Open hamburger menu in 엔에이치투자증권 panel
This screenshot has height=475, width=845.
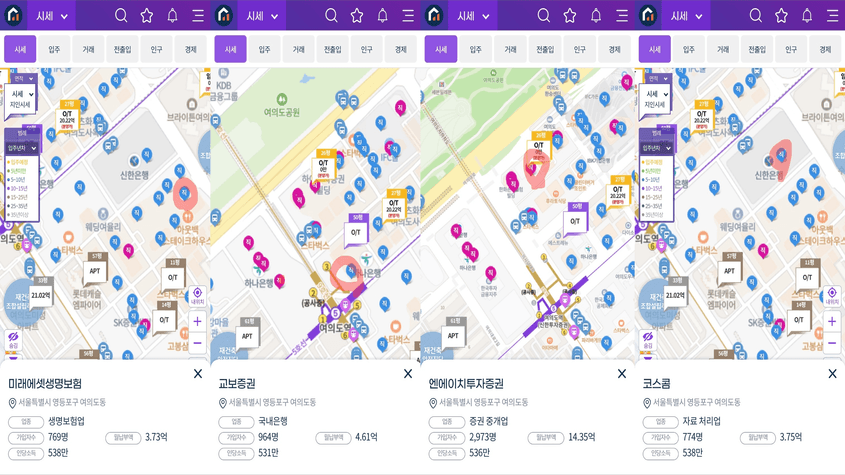621,16
